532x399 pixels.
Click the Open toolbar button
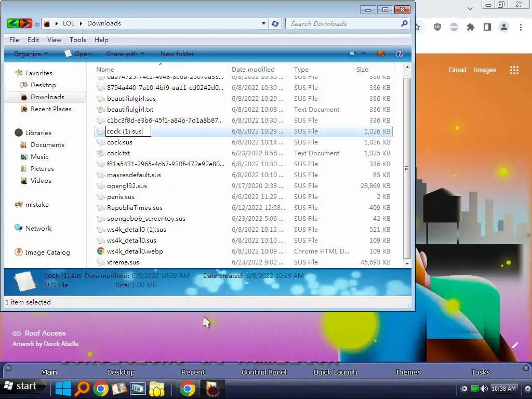click(x=78, y=54)
